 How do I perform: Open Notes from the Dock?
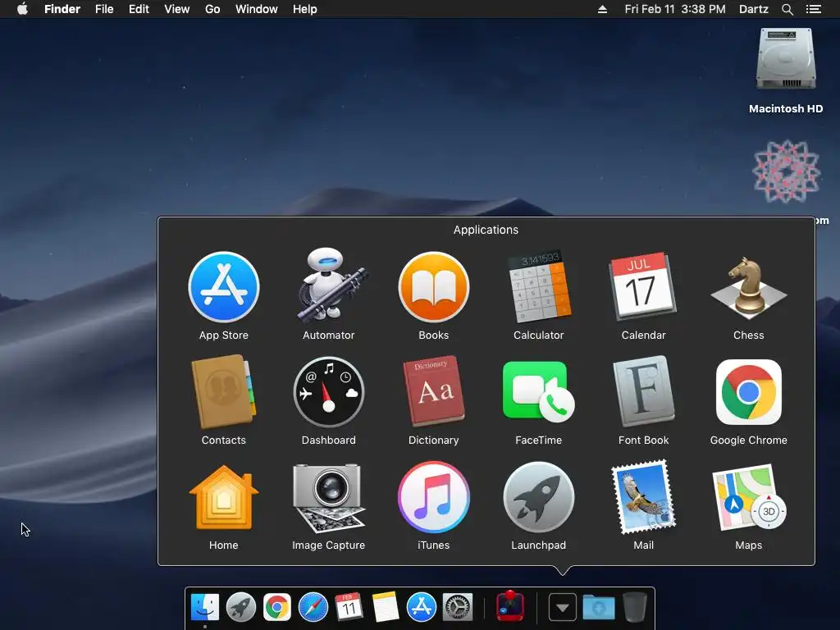tap(386, 608)
